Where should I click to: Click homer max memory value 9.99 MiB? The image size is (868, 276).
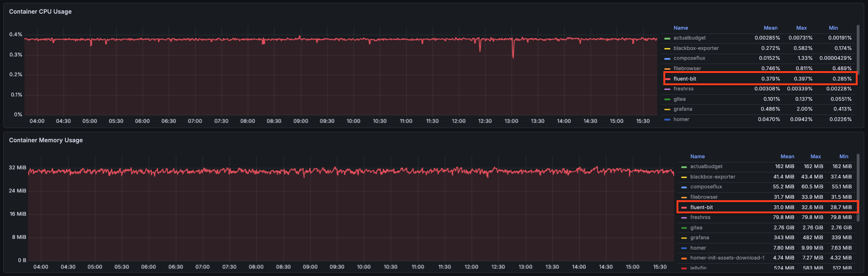pos(812,248)
